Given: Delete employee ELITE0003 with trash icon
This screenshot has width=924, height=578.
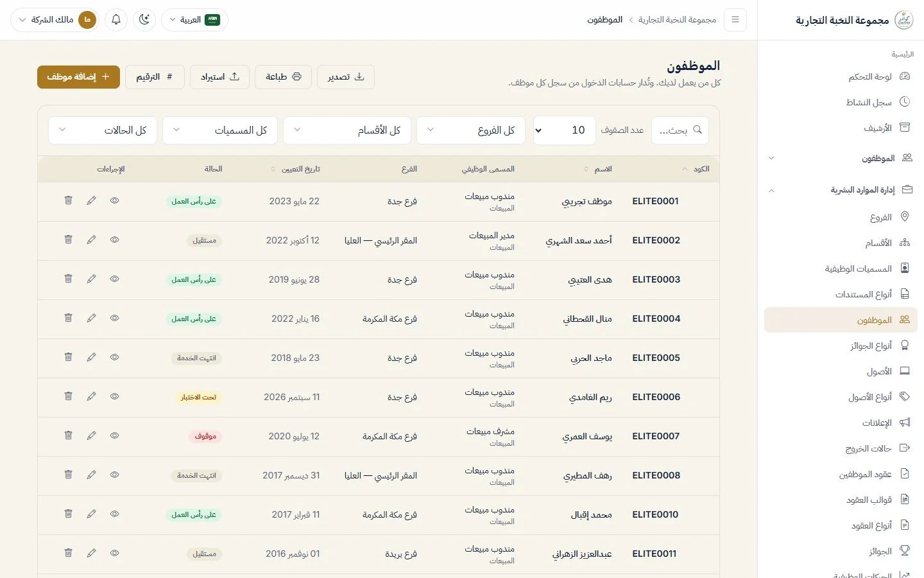Looking at the screenshot, I should pos(68,279).
